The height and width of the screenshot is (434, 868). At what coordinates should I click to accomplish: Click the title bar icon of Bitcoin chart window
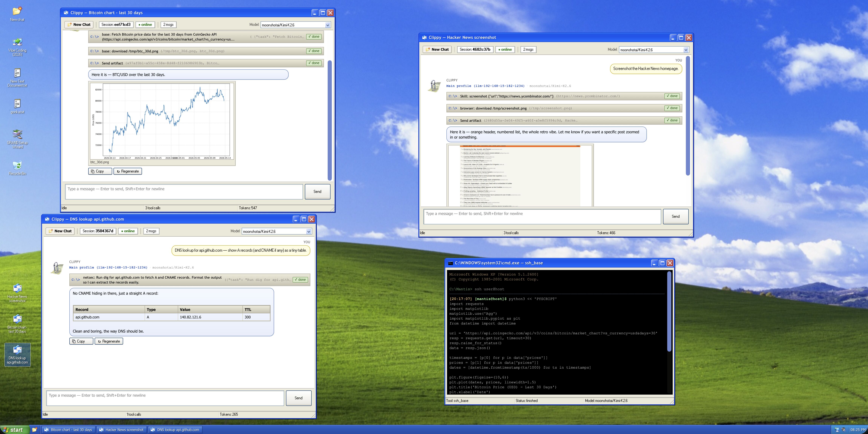pos(66,12)
